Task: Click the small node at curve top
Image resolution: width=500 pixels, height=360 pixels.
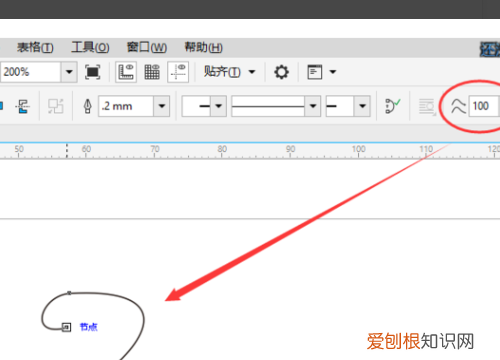Action: (69, 293)
